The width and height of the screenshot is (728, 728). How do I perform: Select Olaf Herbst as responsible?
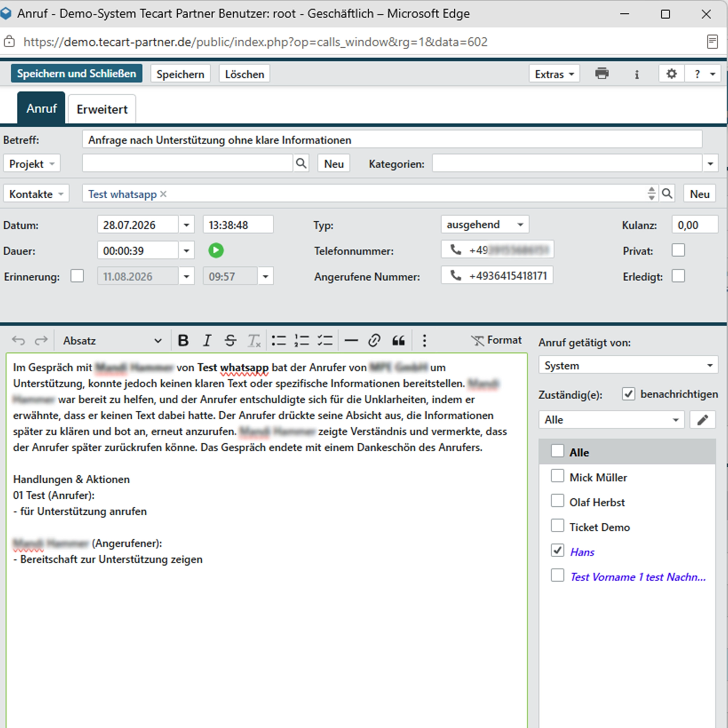(557, 501)
